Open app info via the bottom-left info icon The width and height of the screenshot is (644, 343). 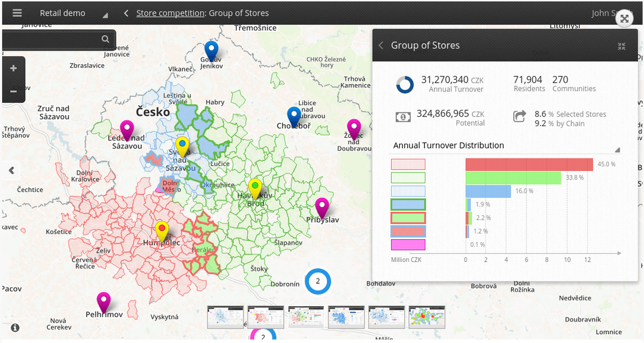[x=14, y=327]
